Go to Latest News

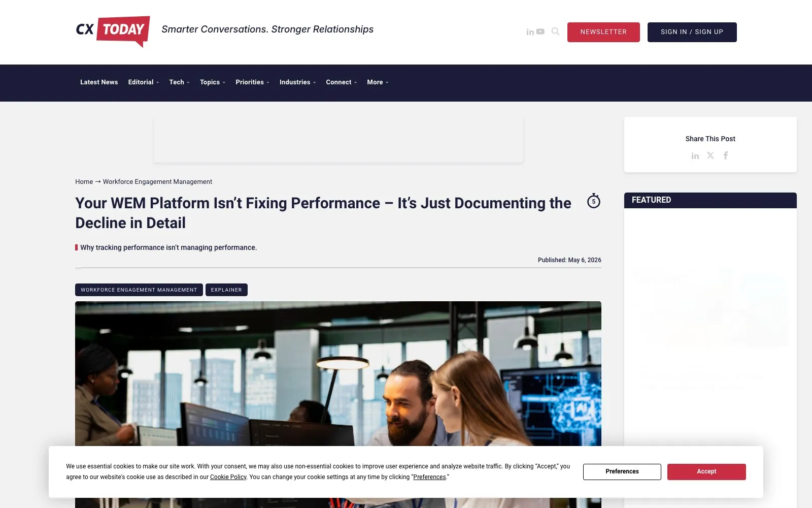click(99, 82)
